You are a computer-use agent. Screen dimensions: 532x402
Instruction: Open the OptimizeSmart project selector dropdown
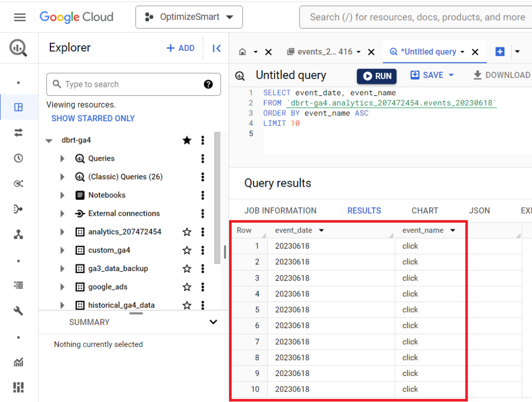(189, 17)
